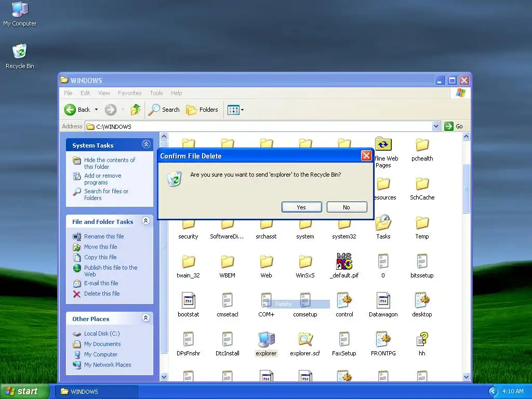This screenshot has height=399, width=532.
Task: Select the pchealth folder
Action: (422, 149)
